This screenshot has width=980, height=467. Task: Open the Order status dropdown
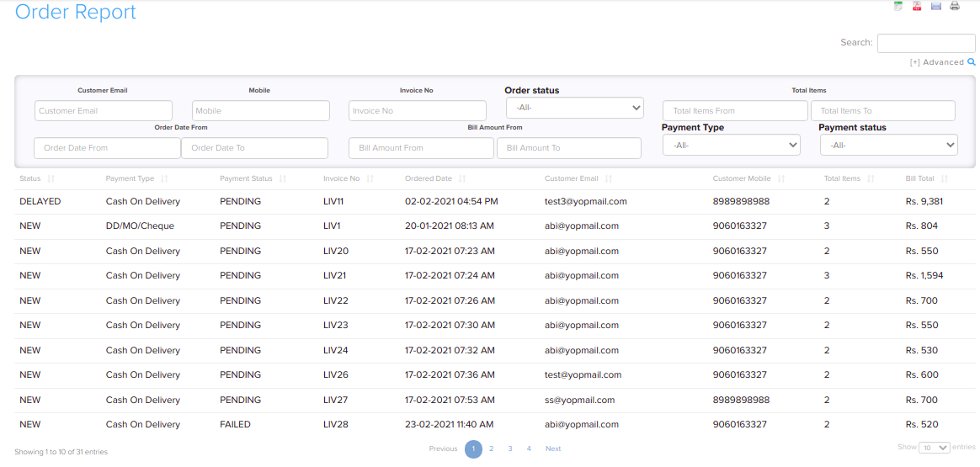574,108
